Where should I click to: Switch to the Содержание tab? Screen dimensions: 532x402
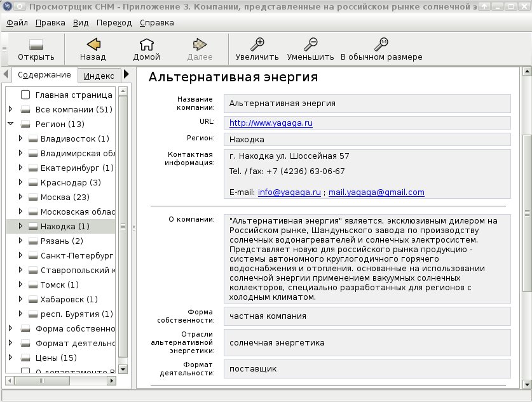(44, 75)
